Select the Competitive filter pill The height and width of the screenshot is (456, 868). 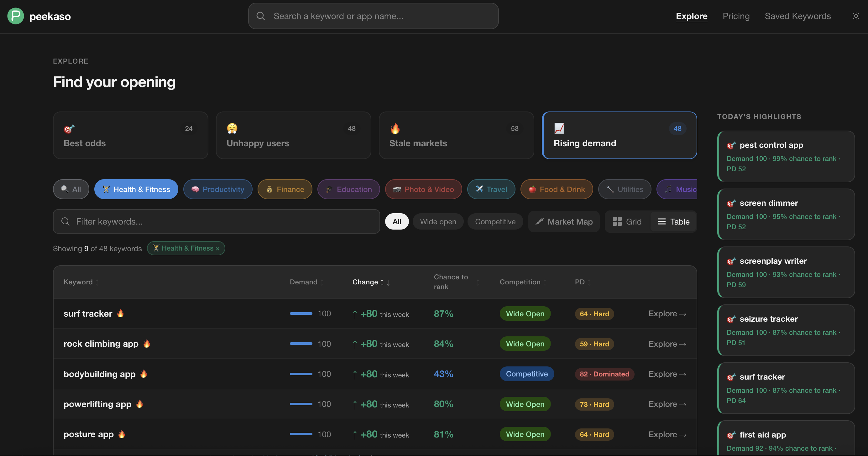[495, 221]
